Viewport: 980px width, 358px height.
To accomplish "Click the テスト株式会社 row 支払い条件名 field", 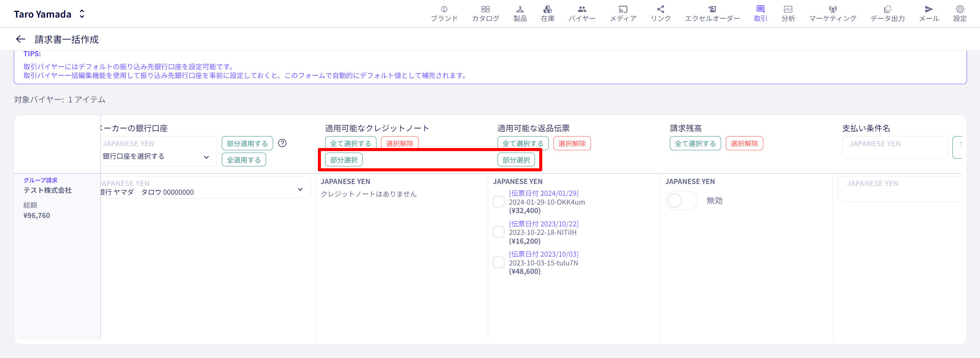I will pos(900,189).
